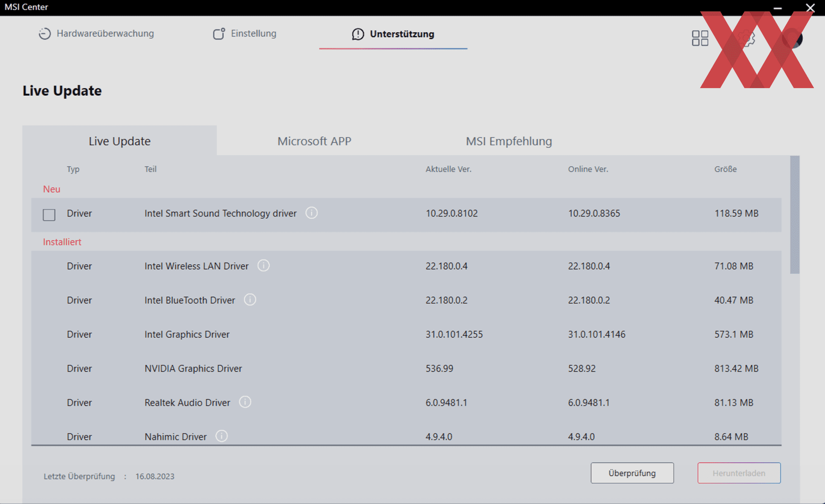Open settings gear icon at top right
Image resolution: width=825 pixels, height=504 pixels.
747,38
